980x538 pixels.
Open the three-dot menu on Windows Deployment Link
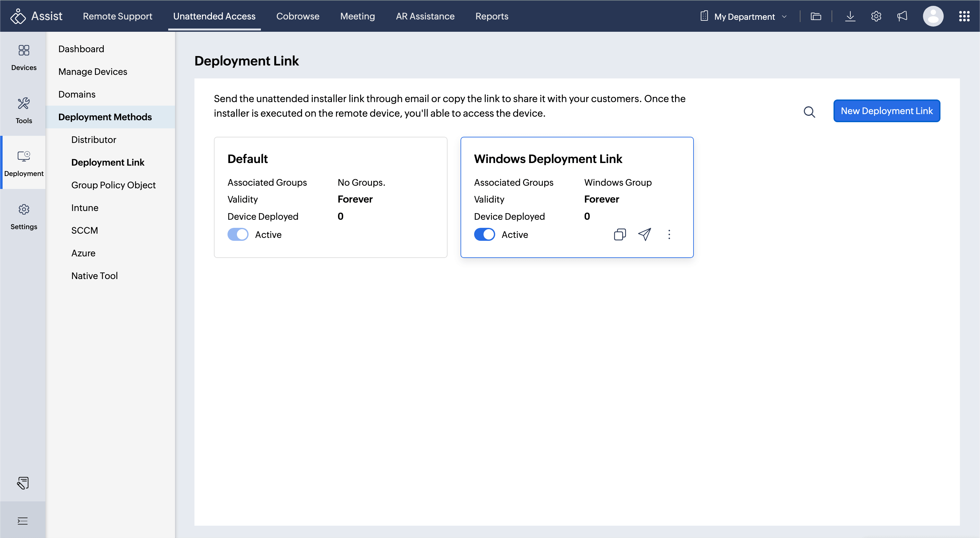click(x=669, y=234)
